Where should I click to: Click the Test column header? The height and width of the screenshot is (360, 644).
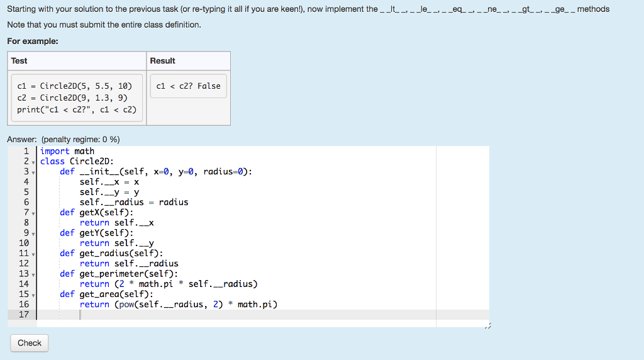click(77, 61)
